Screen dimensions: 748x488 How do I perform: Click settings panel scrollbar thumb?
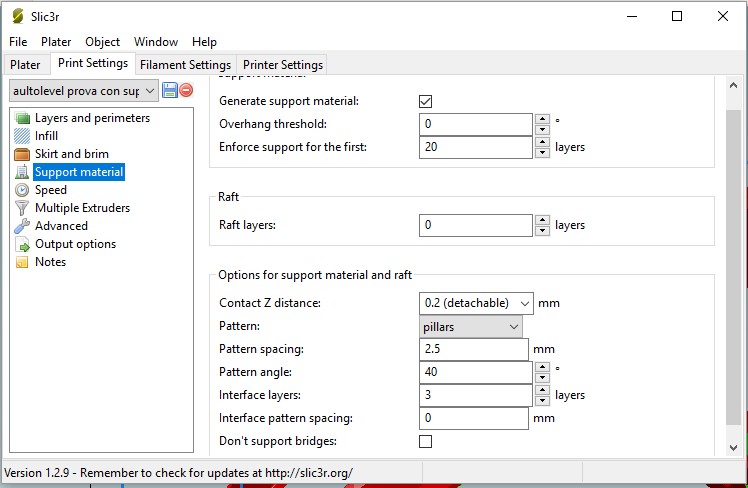733,267
